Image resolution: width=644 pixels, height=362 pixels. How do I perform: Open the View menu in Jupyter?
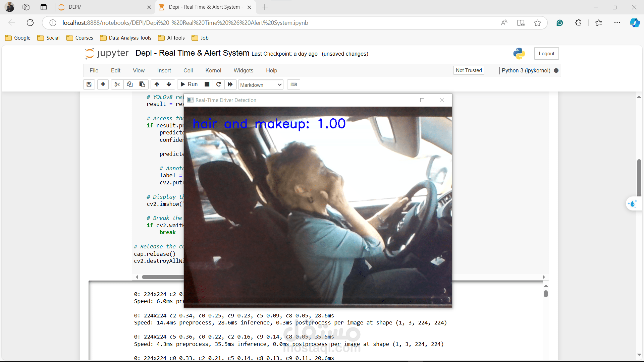[139, 70]
